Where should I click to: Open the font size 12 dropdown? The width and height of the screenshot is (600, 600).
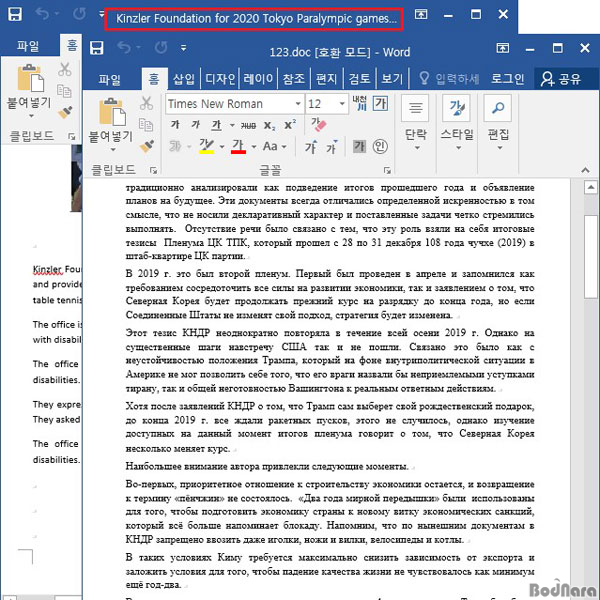(x=342, y=104)
